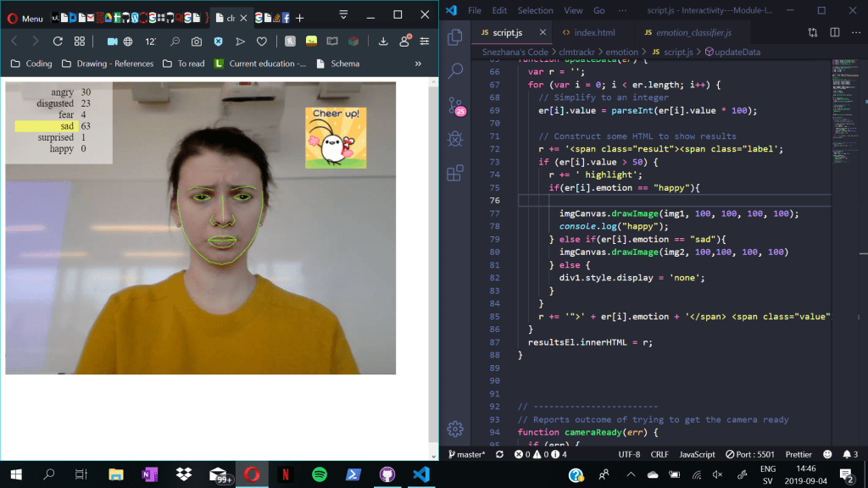Click the master branch in the status bar

(x=467, y=454)
